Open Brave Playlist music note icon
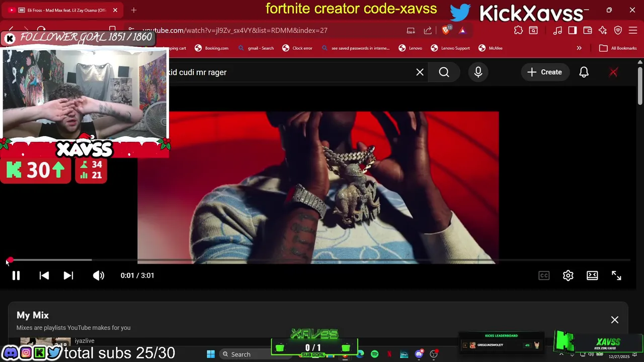The height and width of the screenshot is (362, 644). [x=557, y=30]
